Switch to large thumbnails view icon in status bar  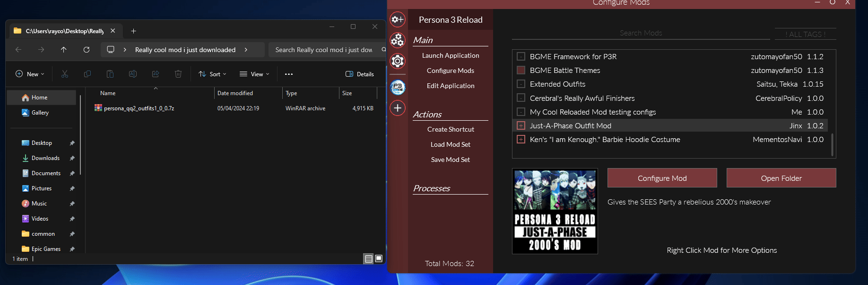click(379, 258)
